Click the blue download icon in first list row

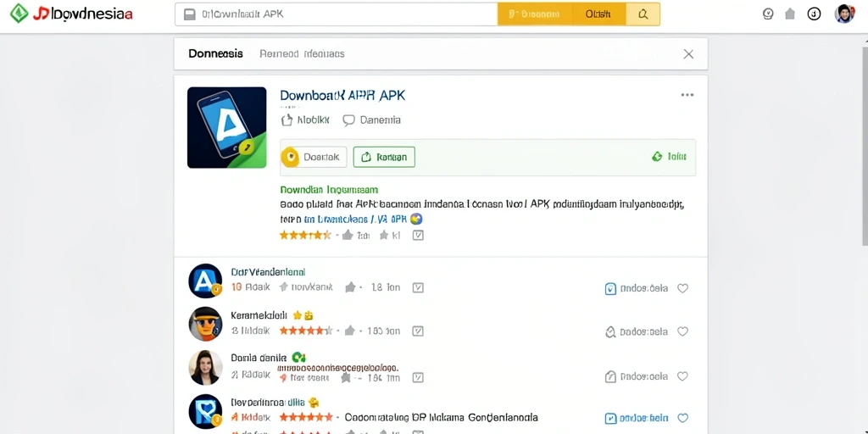pyautogui.click(x=610, y=288)
